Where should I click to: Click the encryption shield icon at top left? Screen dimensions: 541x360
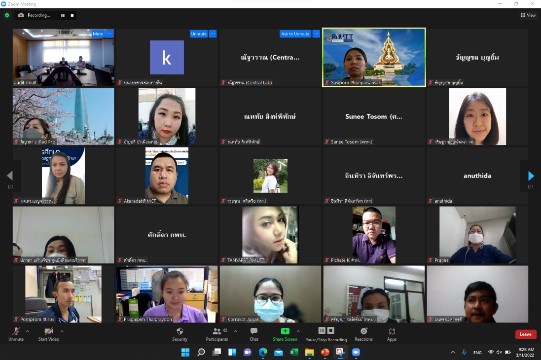pos(7,15)
